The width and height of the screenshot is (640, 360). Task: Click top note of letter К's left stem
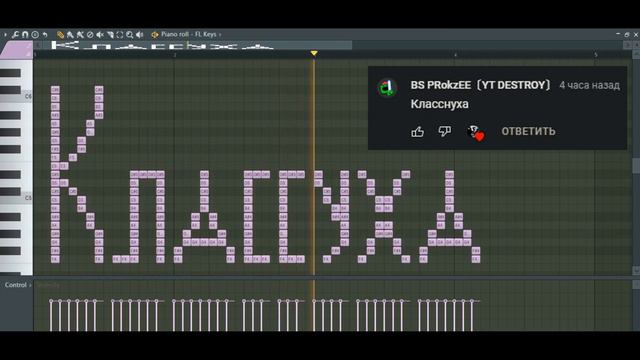pyautogui.click(x=55, y=89)
